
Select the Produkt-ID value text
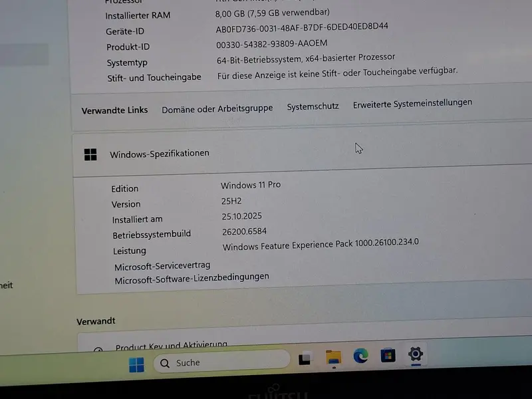click(272, 44)
